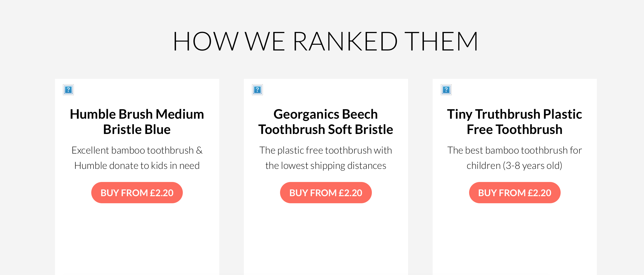Open the Georganics Beech Toothbrush Soft Bristle title
This screenshot has width=644, height=275.
coord(326,121)
